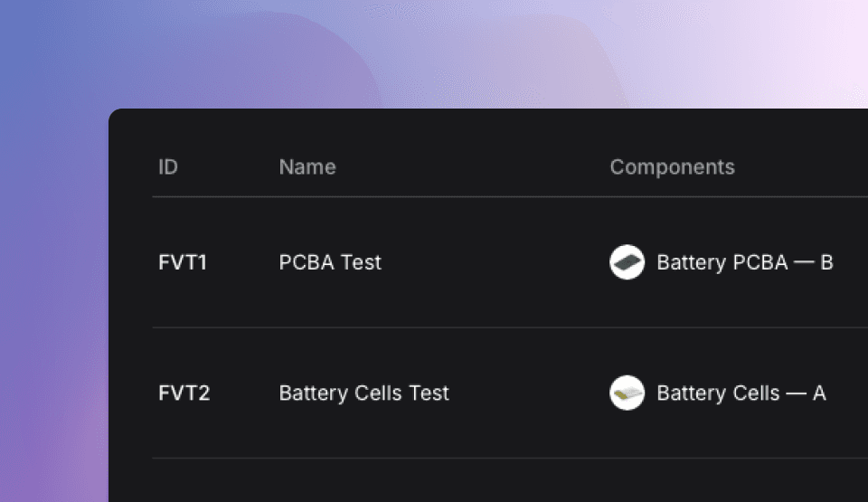868x502 pixels.
Task: Click the divider between FVT1 and FVT2 rows
Action: pos(510,327)
